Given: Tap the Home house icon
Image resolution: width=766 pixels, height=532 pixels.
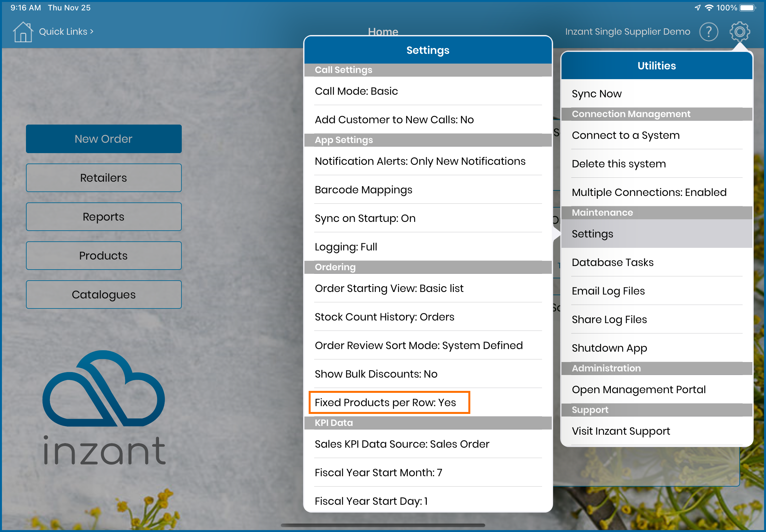Looking at the screenshot, I should (23, 32).
